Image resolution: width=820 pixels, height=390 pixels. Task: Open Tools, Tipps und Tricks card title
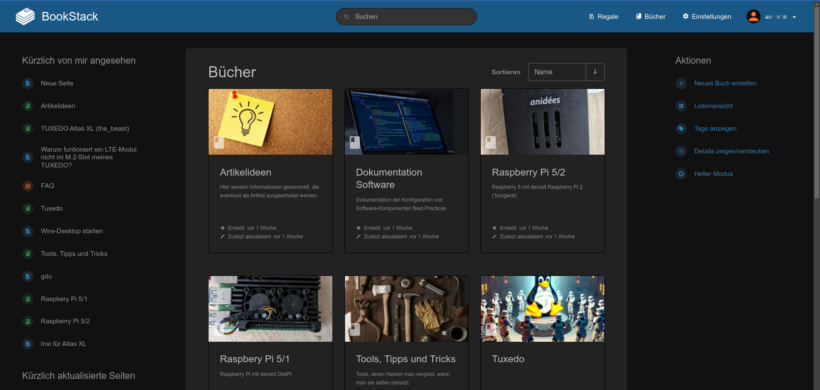point(405,359)
